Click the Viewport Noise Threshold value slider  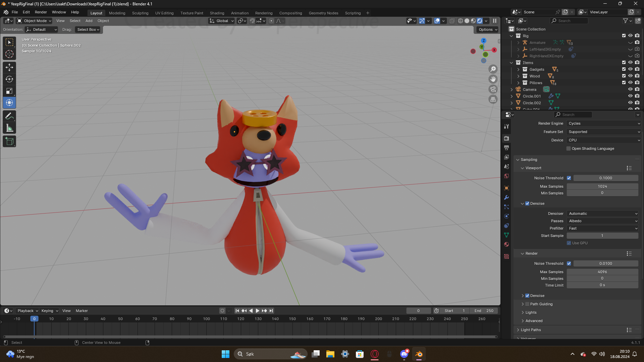tap(606, 178)
